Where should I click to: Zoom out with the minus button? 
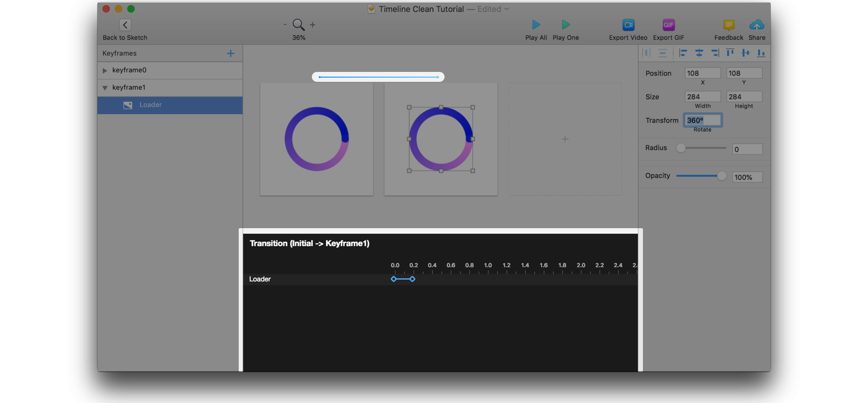coord(285,25)
